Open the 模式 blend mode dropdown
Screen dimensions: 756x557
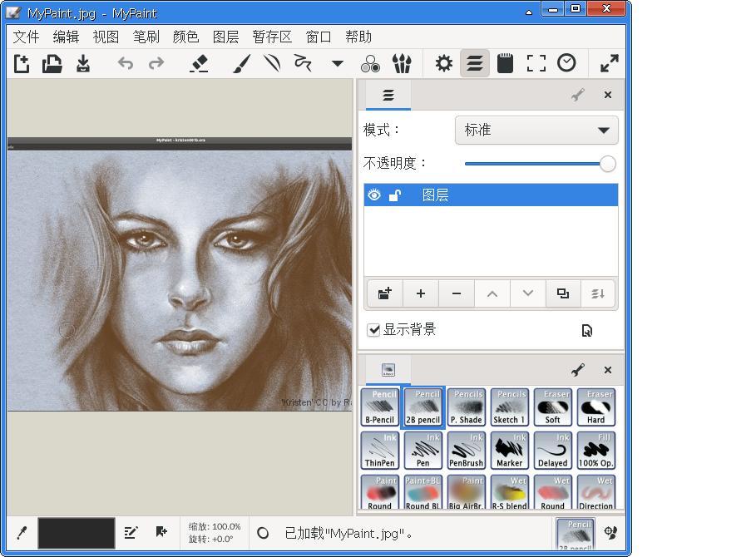(536, 131)
